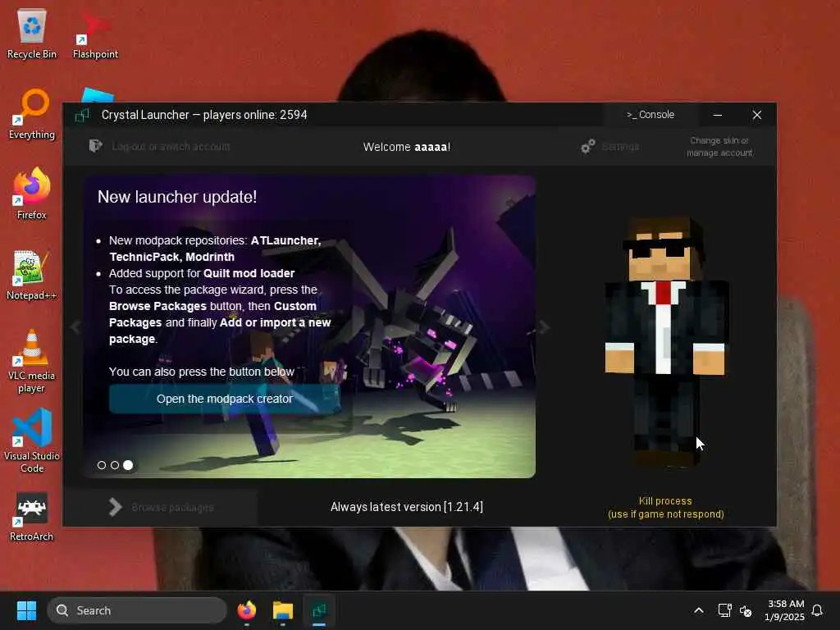The image size is (840, 630).
Task: Click Crystal Launcher taskbar icon
Action: 319,610
